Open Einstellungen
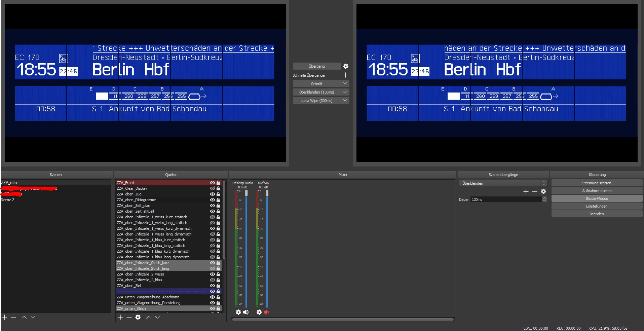The width and height of the screenshot is (644, 331). coord(597,206)
